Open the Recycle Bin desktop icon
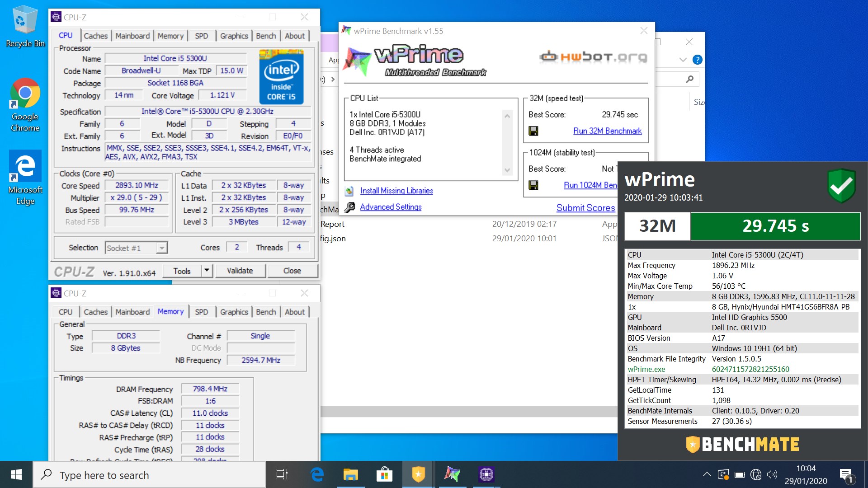The height and width of the screenshot is (488, 868). pos(25,26)
